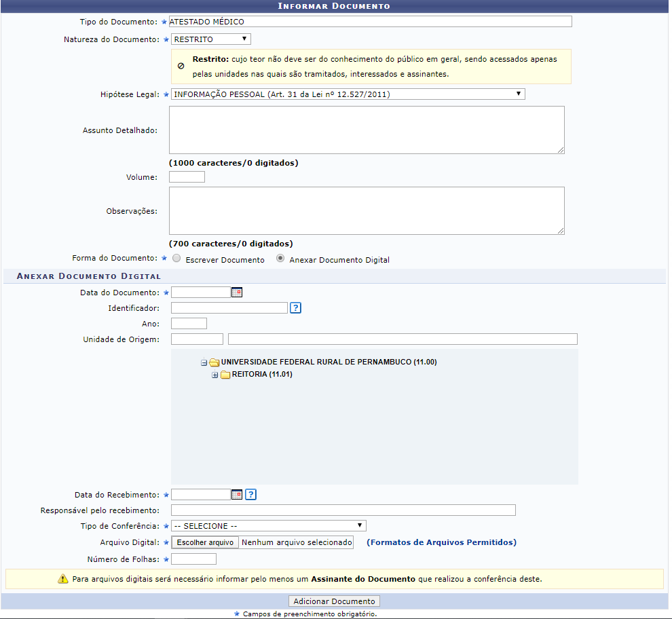Open Formatos de Arquivos Permitidos link
This screenshot has height=619, width=672.
coord(441,542)
